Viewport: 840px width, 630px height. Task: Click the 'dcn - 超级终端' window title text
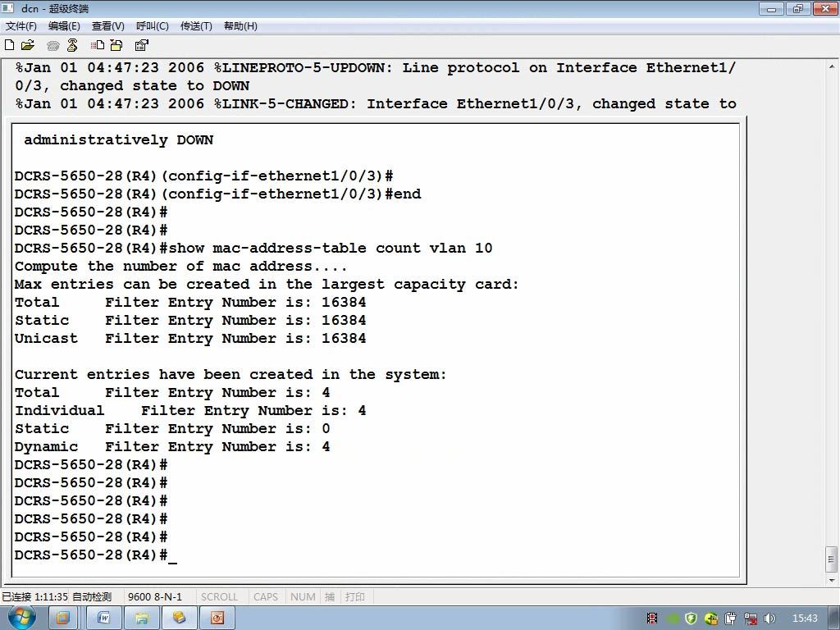[55, 8]
